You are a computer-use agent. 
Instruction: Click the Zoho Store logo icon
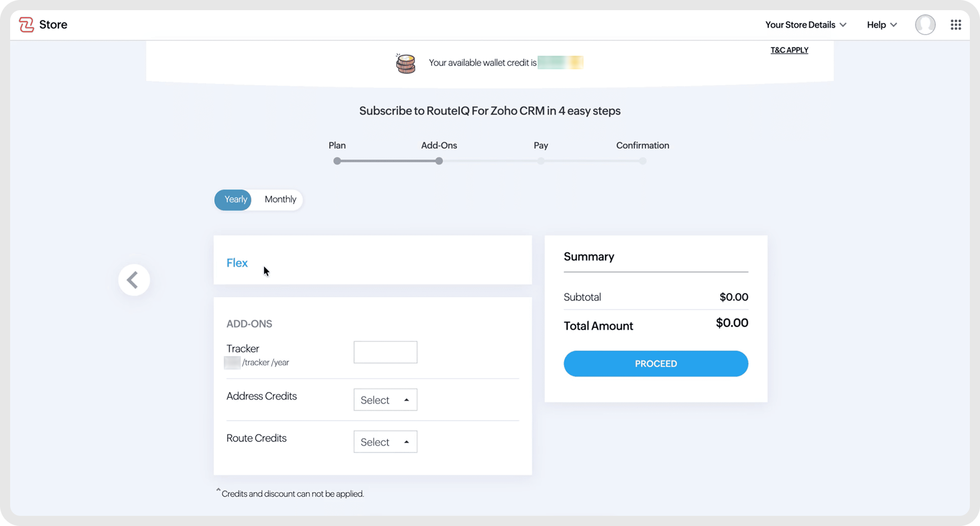(x=26, y=24)
